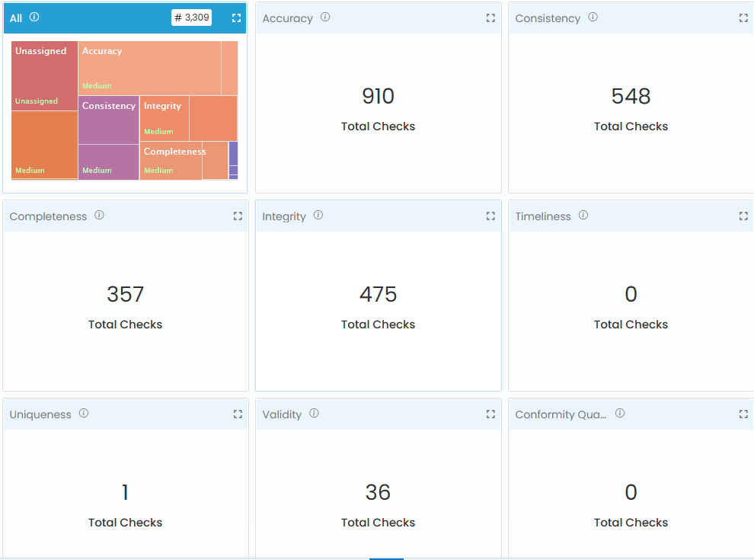This screenshot has height=560, width=754.
Task: Show info tooltip for Integrity card
Action: pos(318,216)
